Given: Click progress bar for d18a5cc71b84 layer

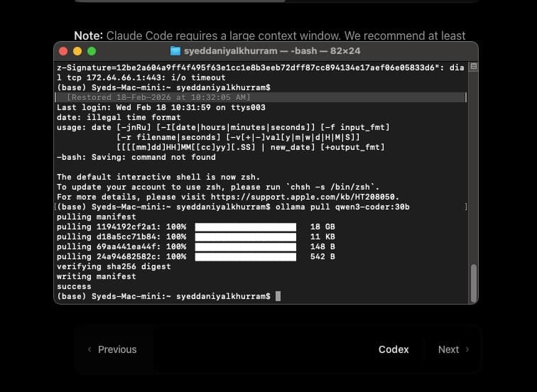Looking at the screenshot, I should [246, 237].
